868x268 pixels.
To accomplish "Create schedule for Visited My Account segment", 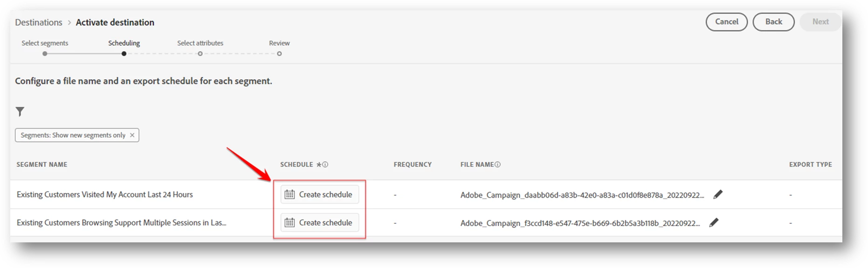I will [x=319, y=194].
